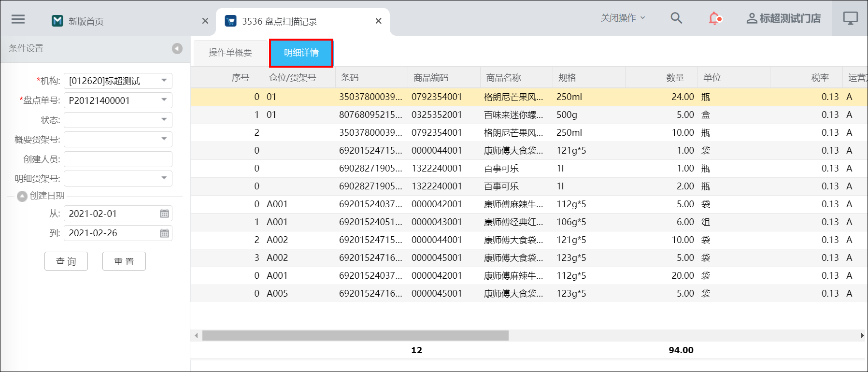The image size is (868, 372).
Task: Collapse the 创建日期 section
Action: [x=22, y=196]
